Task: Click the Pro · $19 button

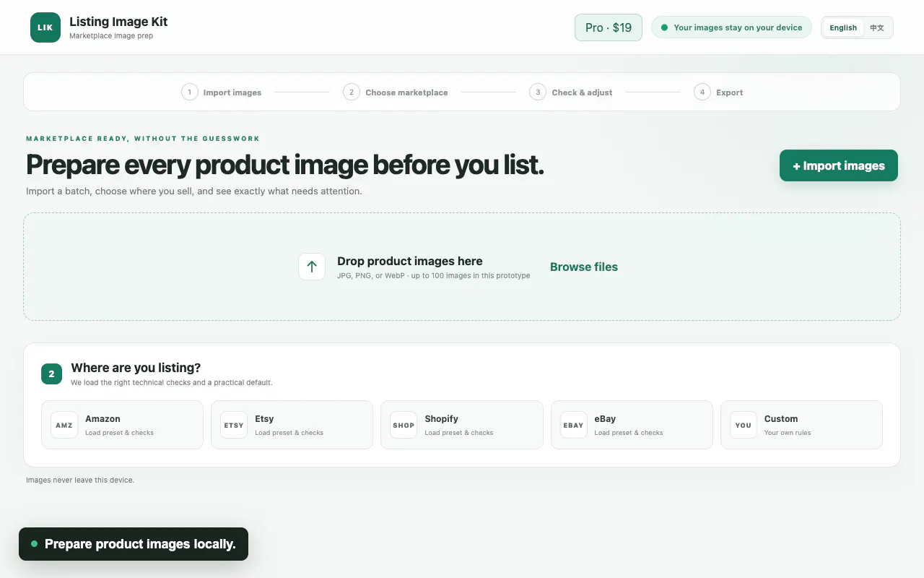Action: [x=609, y=27]
